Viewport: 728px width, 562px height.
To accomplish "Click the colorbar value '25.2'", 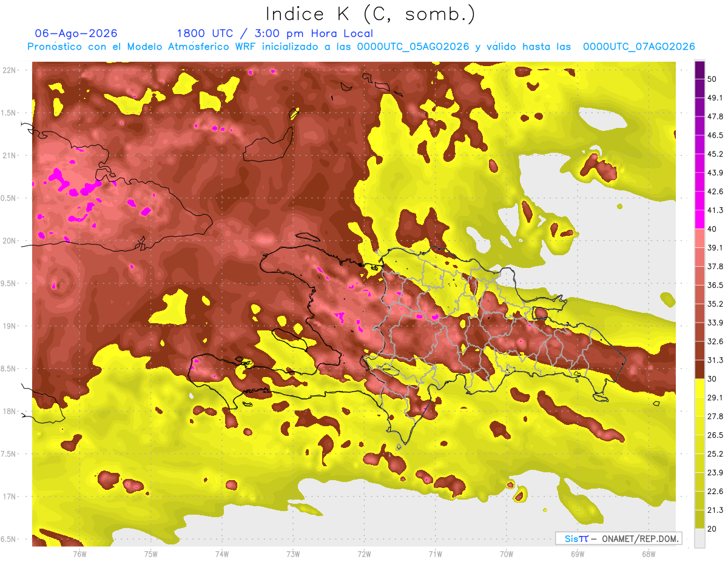I will pyautogui.click(x=715, y=454).
